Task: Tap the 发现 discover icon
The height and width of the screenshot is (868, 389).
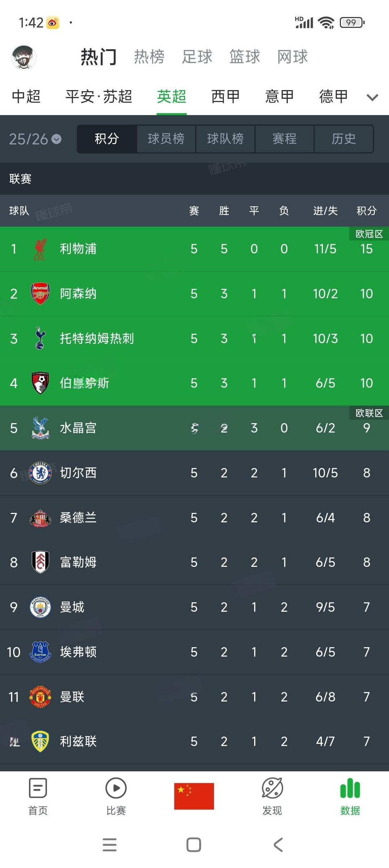Action: (x=272, y=788)
